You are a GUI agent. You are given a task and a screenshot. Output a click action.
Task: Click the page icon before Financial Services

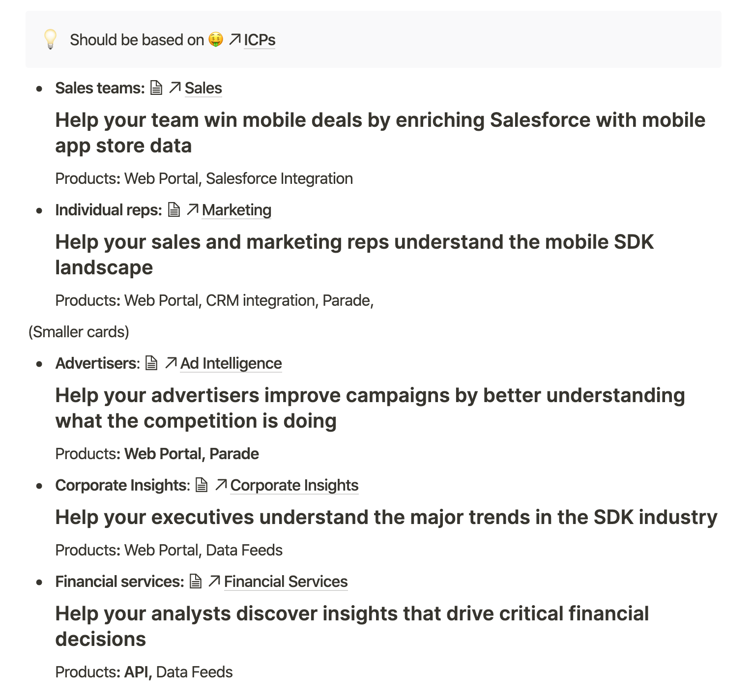(x=196, y=582)
